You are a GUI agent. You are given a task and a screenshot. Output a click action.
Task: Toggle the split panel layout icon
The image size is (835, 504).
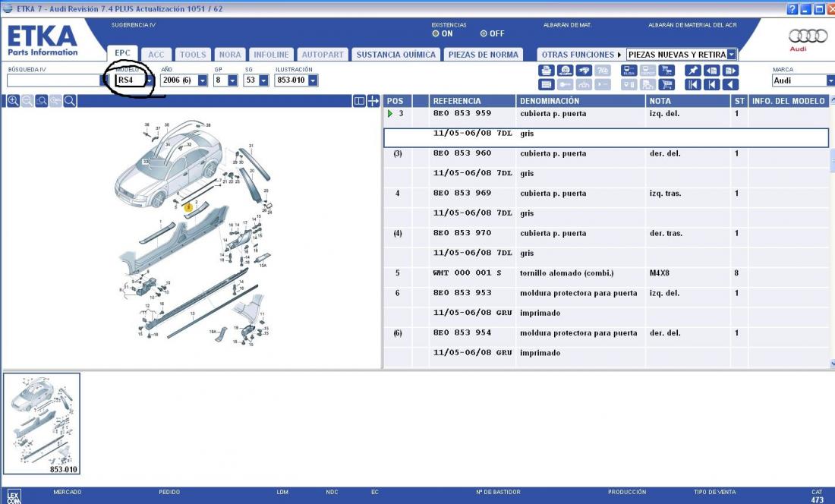360,101
